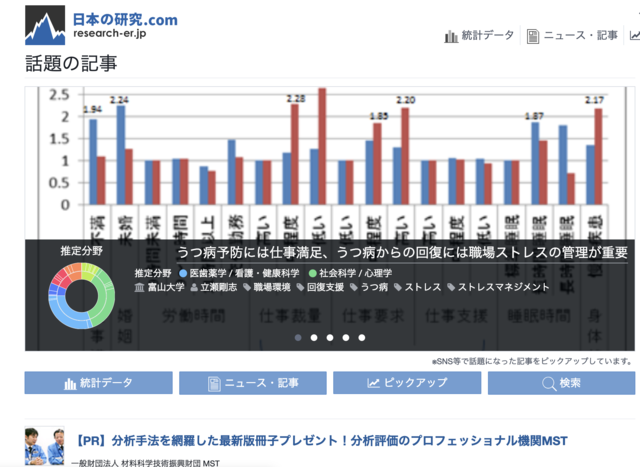Click the blue ニュース・記事 button

click(253, 383)
